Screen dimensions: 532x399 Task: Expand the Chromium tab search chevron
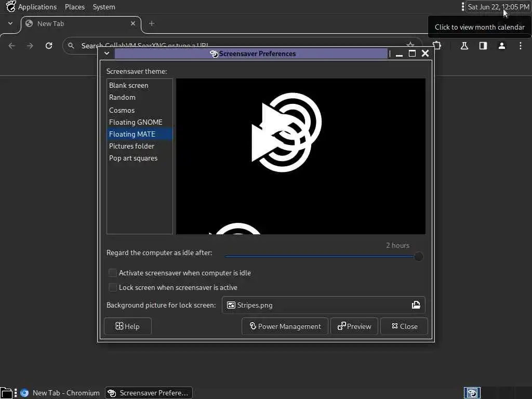10,23
